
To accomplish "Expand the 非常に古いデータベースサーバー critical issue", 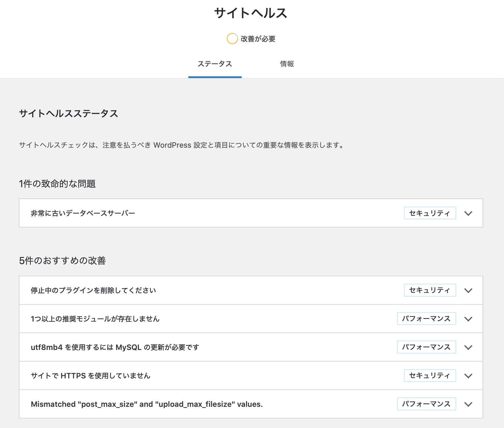I will [x=468, y=213].
